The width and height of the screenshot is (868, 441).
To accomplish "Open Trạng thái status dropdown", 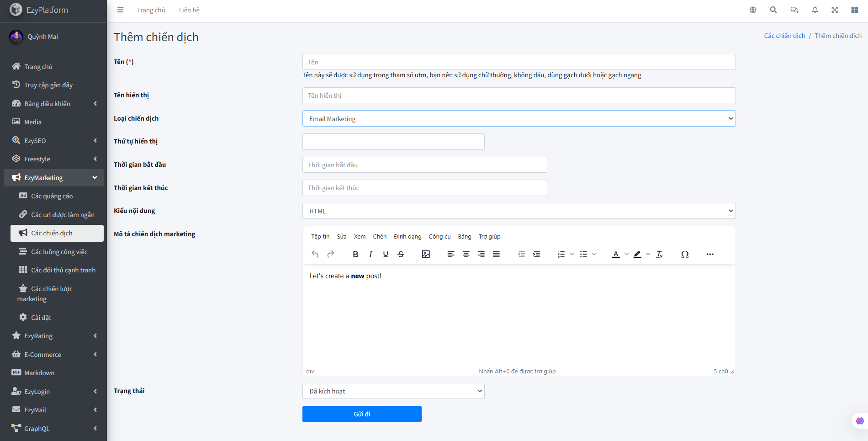I will [x=393, y=391].
